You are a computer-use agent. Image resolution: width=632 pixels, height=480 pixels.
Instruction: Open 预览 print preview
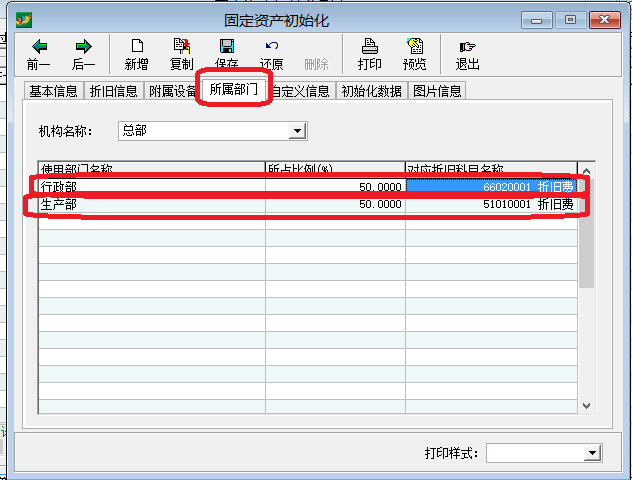(x=414, y=54)
